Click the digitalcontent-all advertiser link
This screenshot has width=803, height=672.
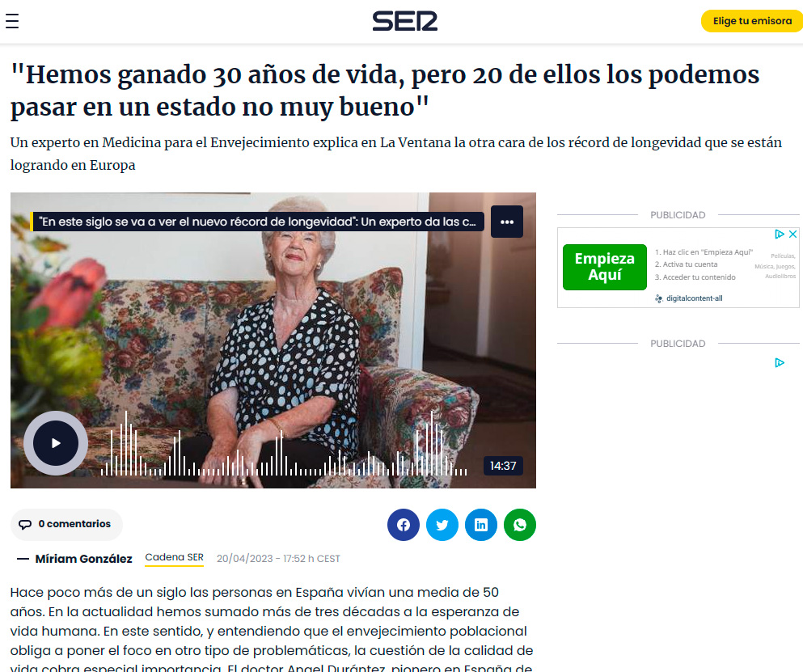[x=694, y=298]
